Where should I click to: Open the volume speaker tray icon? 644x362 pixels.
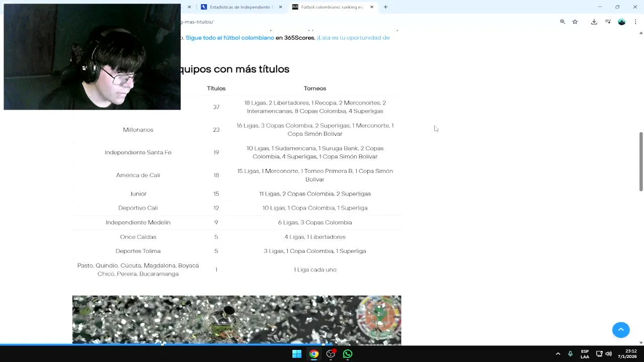pos(608,354)
